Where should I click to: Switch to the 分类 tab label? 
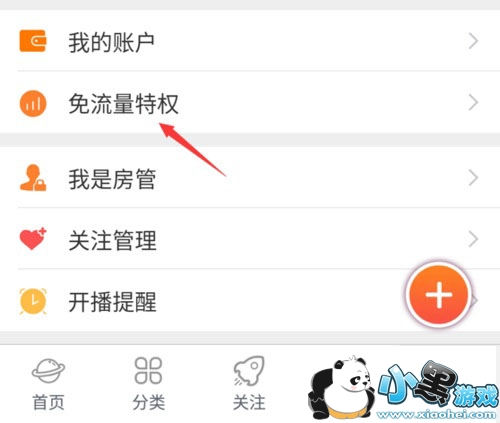pos(148,402)
